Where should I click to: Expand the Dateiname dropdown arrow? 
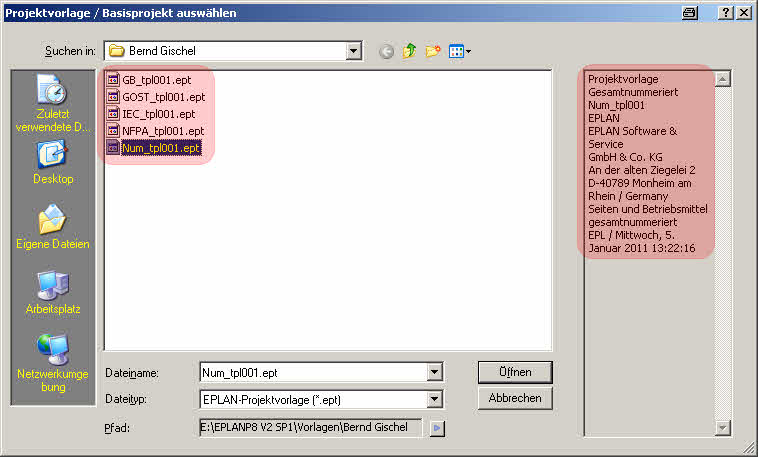point(435,372)
